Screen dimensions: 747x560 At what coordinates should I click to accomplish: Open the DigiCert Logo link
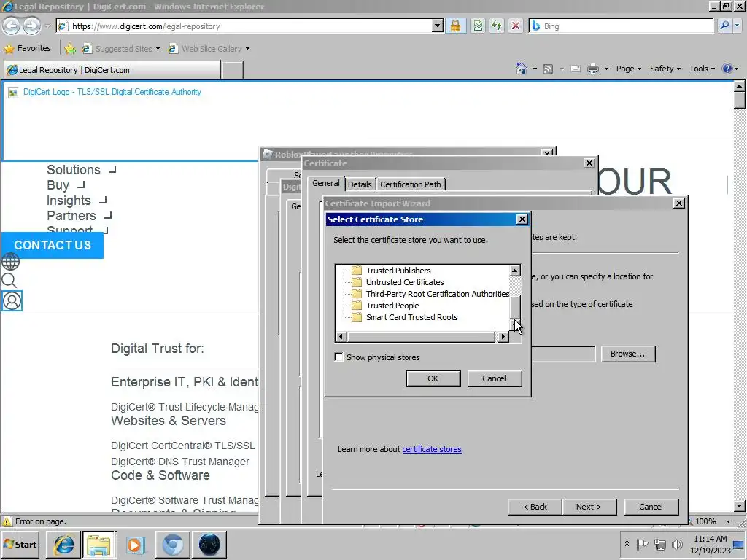[112, 92]
